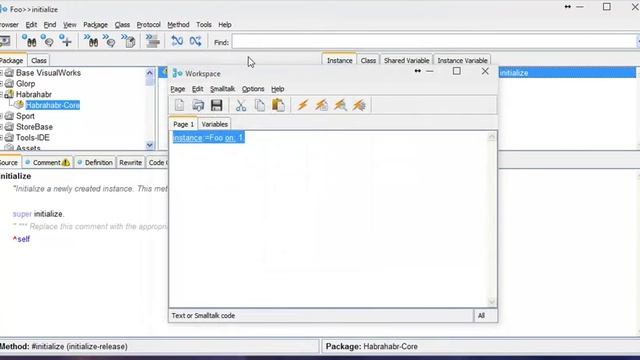Open the Workspace Options menu
The width and height of the screenshot is (640, 360).
(253, 89)
